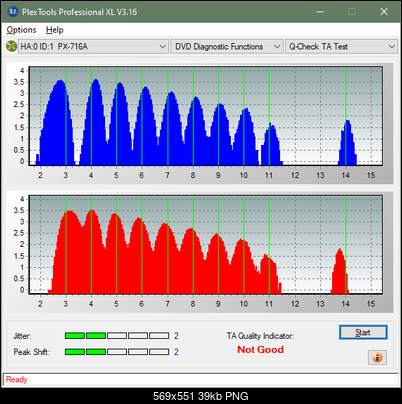The image size is (402, 404).
Task: Minimize the PlexTools window
Action: click(320, 12)
